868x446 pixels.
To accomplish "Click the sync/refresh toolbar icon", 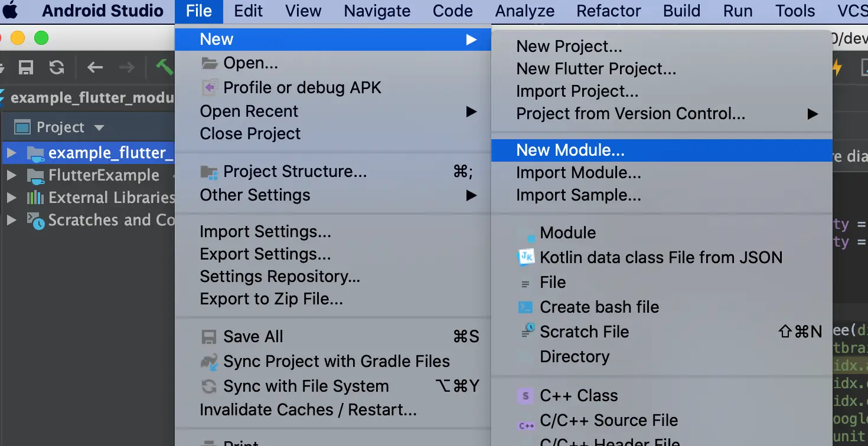I will point(57,68).
